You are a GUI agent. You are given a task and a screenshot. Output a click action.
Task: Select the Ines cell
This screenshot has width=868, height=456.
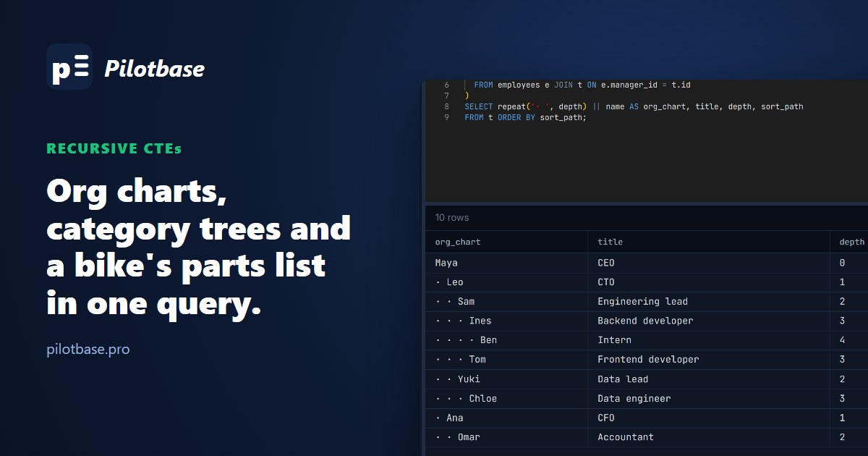pyautogui.click(x=506, y=321)
